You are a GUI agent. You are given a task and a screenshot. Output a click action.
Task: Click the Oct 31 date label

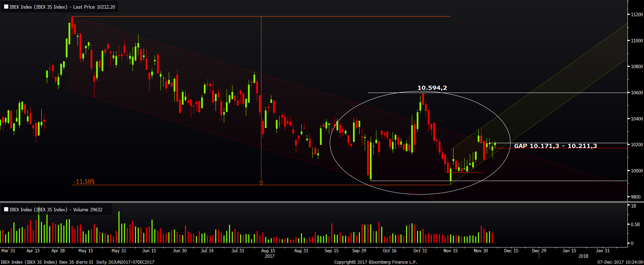(420, 251)
